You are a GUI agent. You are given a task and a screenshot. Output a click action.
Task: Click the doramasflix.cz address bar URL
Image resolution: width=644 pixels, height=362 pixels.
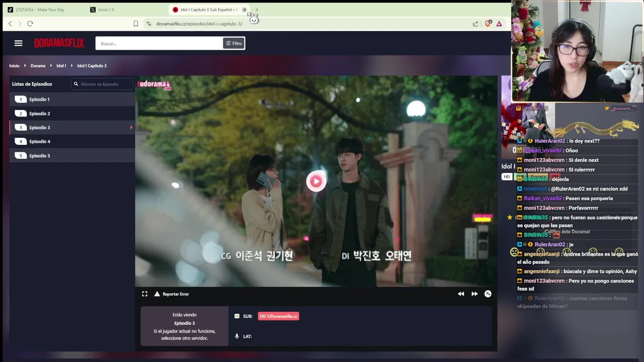pyautogui.click(x=199, y=24)
